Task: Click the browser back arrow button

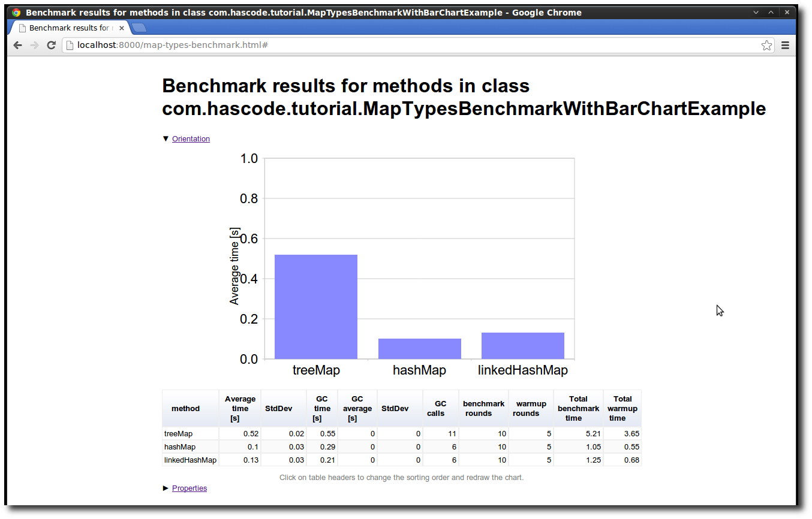Action: pyautogui.click(x=18, y=46)
